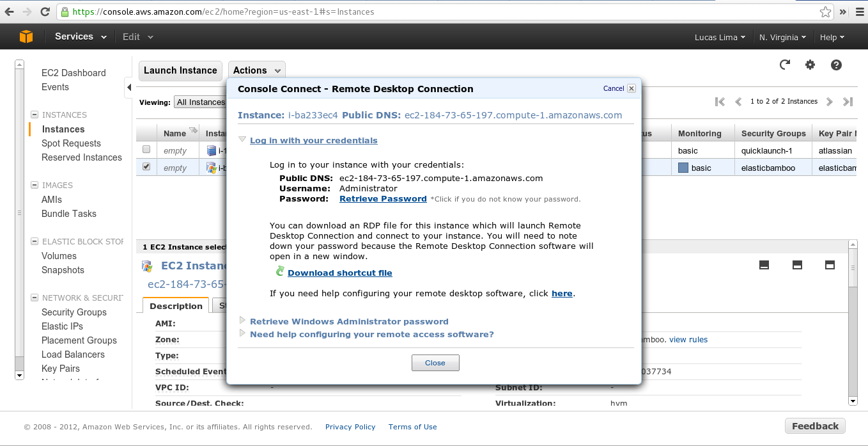This screenshot has height=446, width=868.
Task: Go to previous page of instances
Action: pos(738,102)
